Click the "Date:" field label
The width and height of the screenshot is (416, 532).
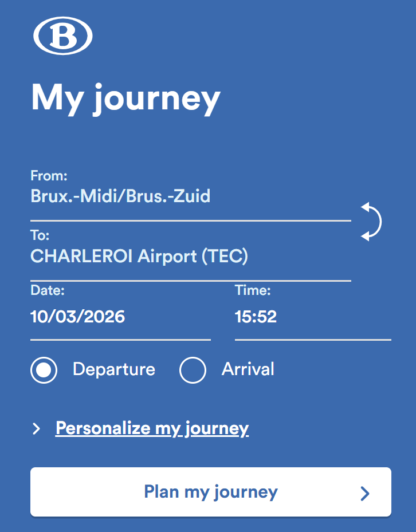[48, 290]
